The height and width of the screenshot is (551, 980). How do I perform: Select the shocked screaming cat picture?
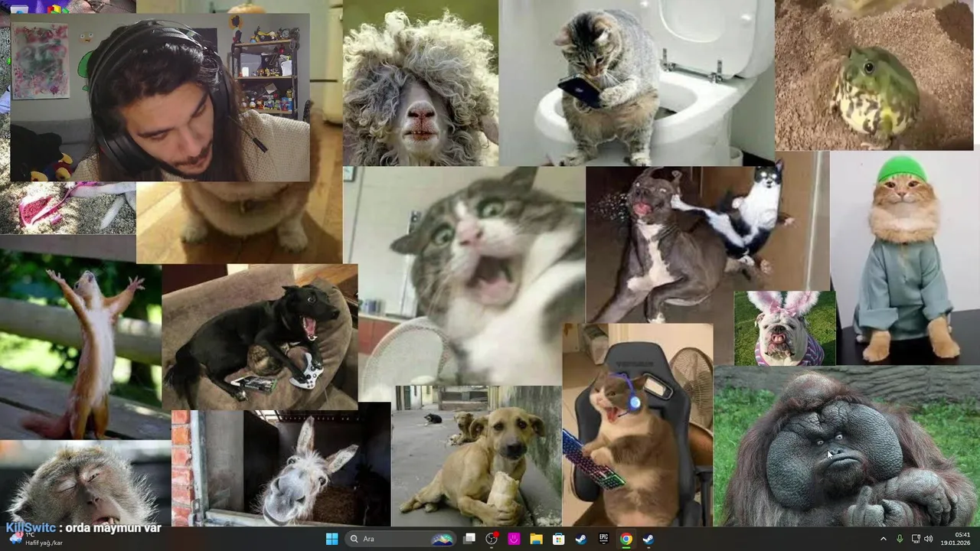(x=464, y=275)
